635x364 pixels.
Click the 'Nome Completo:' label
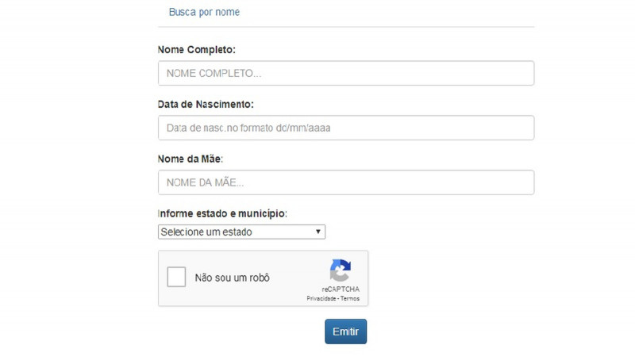(x=197, y=50)
